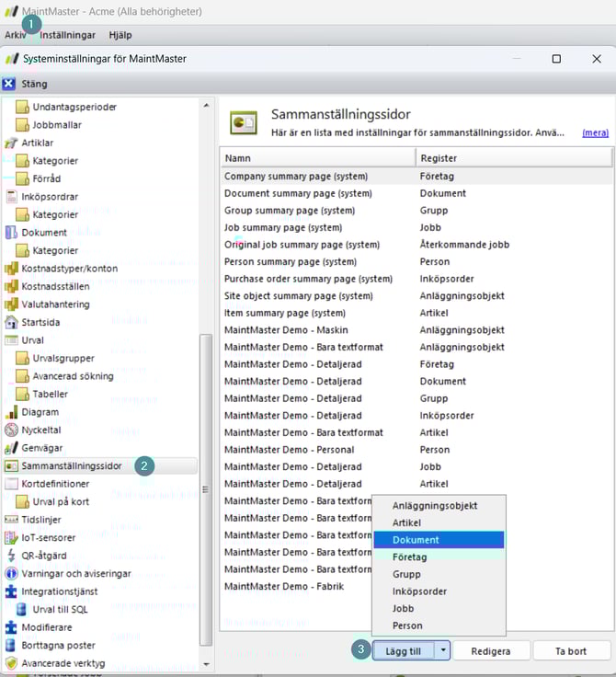Click the QR-åtgärd lightning icon
The image size is (616, 677).
click(x=12, y=556)
